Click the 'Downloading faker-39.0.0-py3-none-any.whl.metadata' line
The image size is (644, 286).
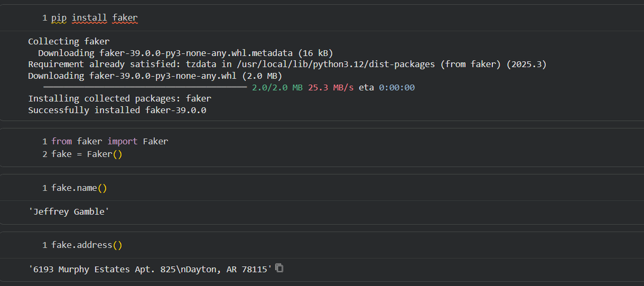coord(186,53)
